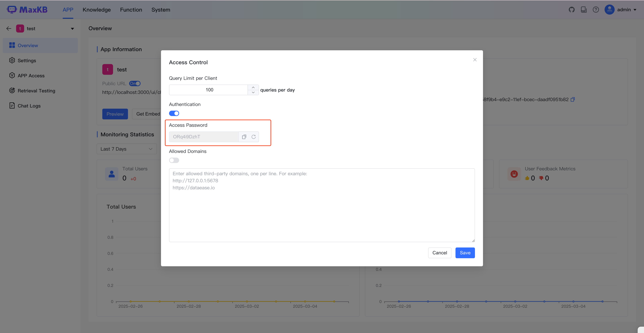Click the admin avatar icon
The width and height of the screenshot is (644, 333).
(x=609, y=10)
